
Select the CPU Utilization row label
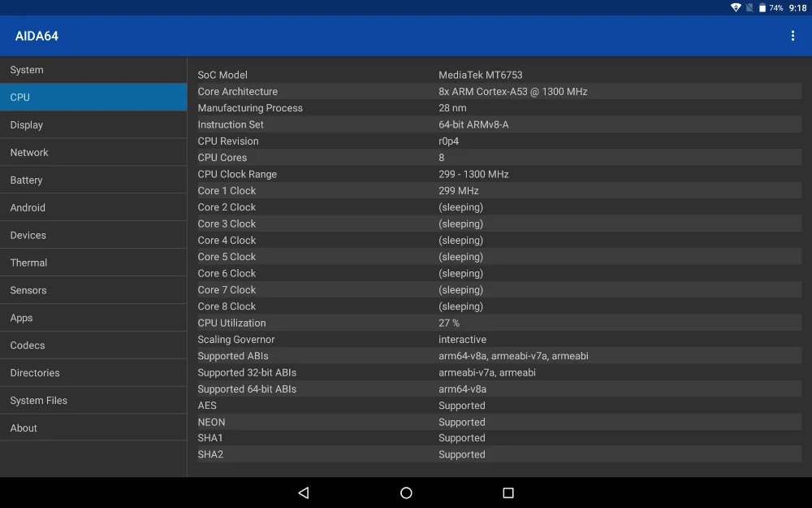pos(231,323)
